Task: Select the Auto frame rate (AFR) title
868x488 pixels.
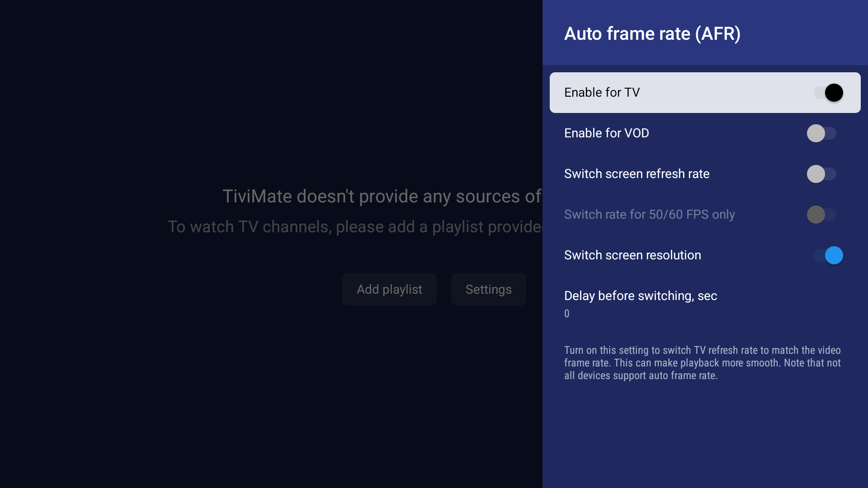Action: tap(652, 33)
